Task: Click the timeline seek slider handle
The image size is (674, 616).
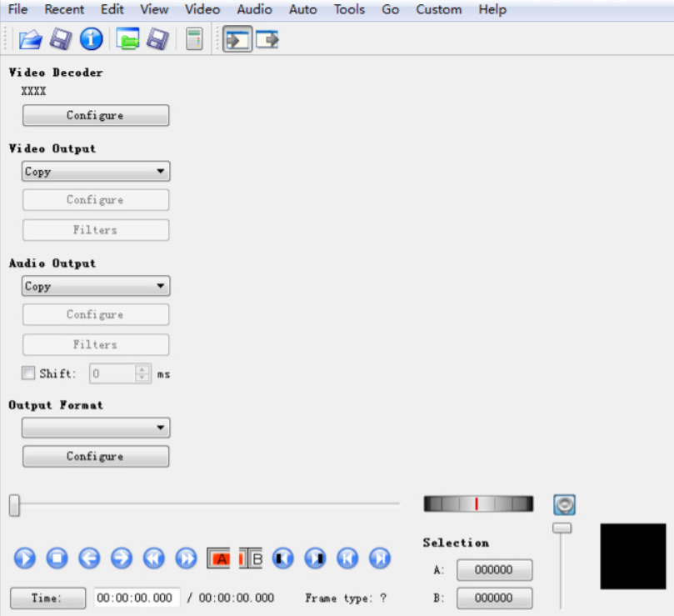Action: (15, 505)
